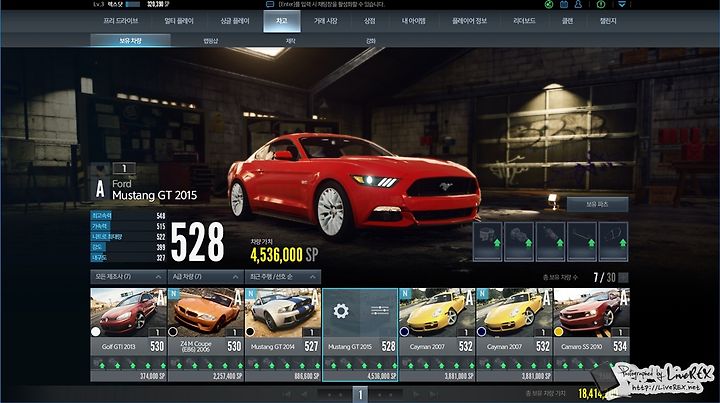The height and width of the screenshot is (403, 720).
Task: Expand the 최근 주행/선호 순 sort dropdown
Action: [x=283, y=277]
